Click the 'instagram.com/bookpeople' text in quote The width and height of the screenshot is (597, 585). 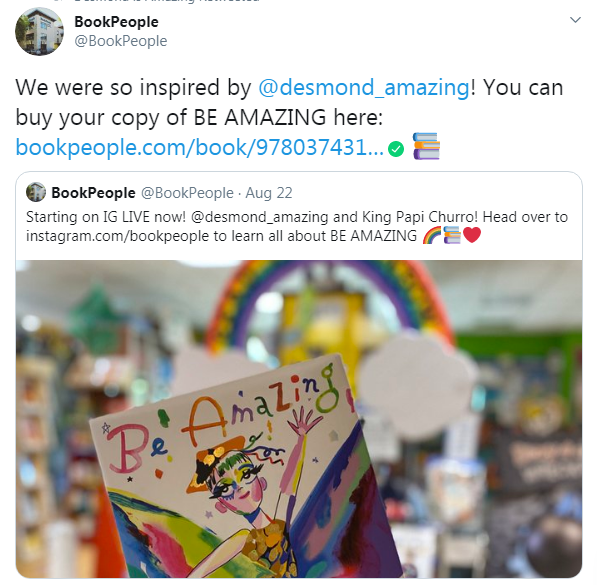(x=117, y=236)
